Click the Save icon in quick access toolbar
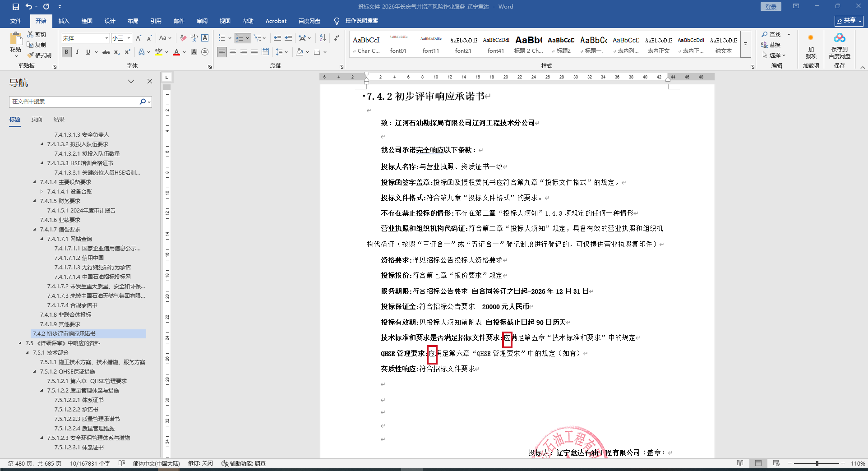The width and height of the screenshot is (868, 471). (16, 7)
